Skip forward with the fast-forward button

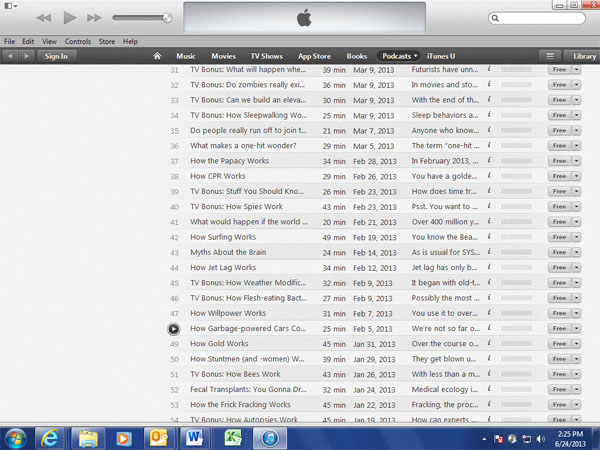94,18
